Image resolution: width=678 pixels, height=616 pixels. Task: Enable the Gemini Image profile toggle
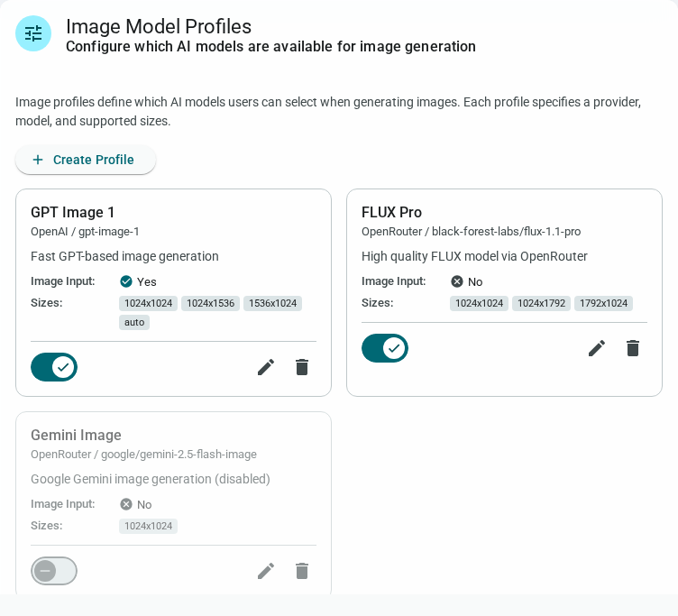(x=54, y=571)
